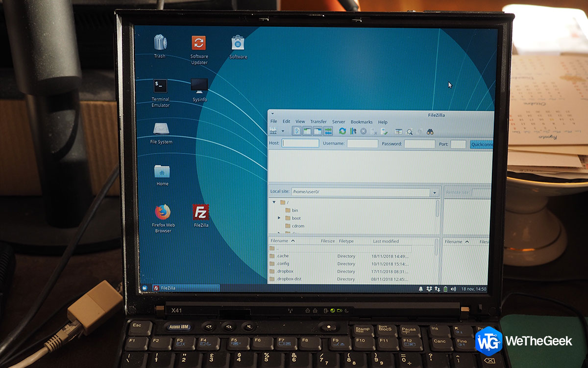Click the Port input field

(x=458, y=144)
